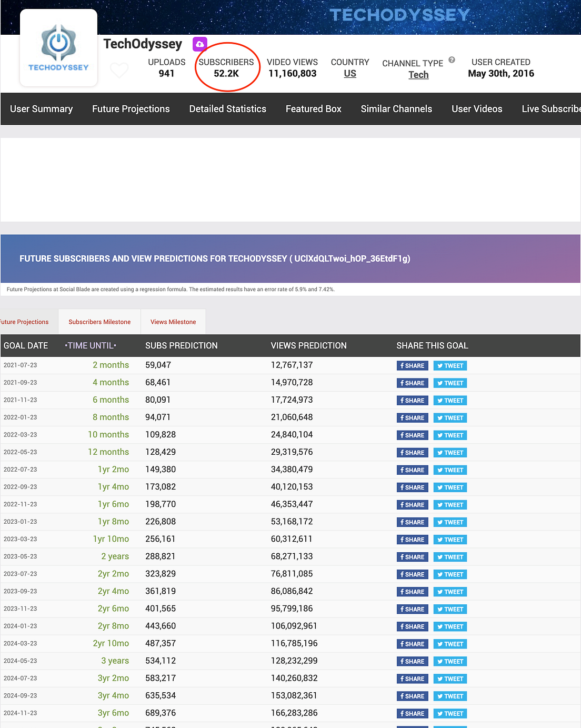
Task: Select views prediction value 29,319,576
Action: pyautogui.click(x=292, y=452)
